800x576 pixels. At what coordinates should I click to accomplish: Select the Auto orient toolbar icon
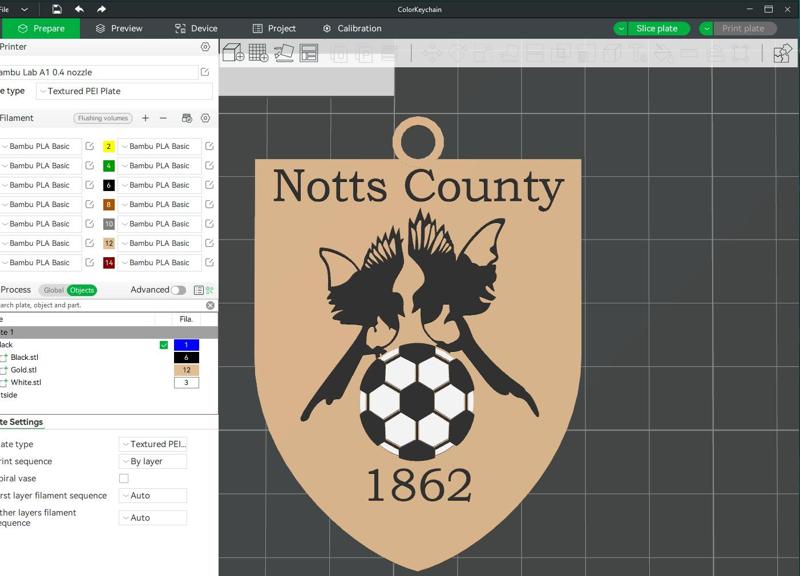(284, 53)
